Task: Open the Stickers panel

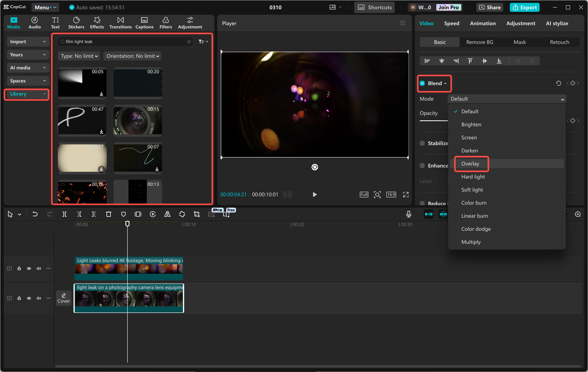Action: pos(76,23)
